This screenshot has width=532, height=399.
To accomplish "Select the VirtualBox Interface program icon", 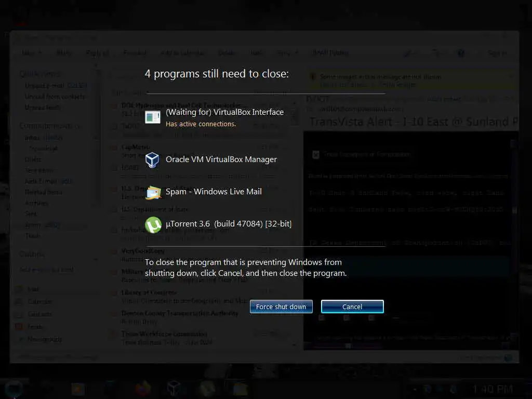I will click(153, 117).
